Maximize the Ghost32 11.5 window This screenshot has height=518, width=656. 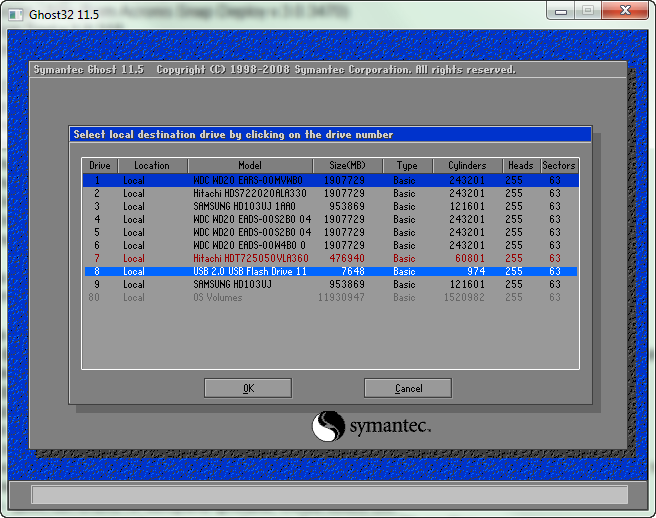(x=587, y=12)
